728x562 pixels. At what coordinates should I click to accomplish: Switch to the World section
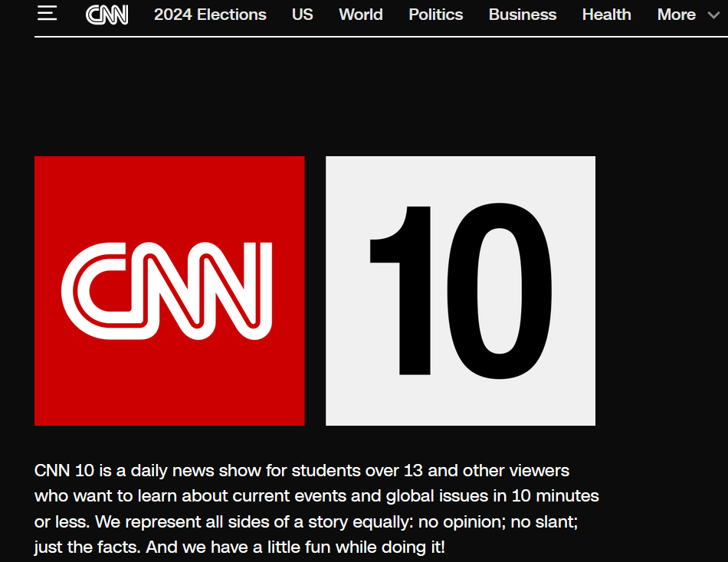click(360, 15)
